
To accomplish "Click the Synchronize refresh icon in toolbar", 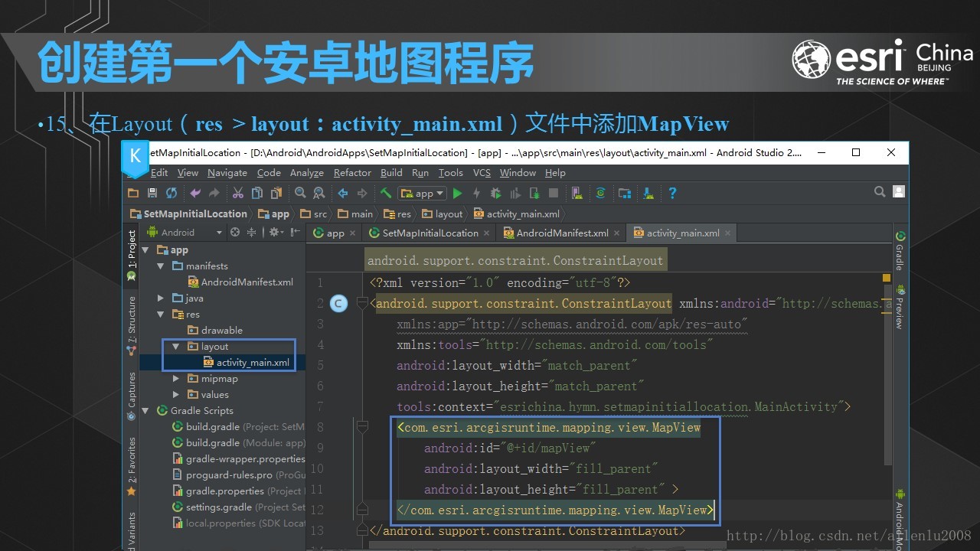I will pyautogui.click(x=171, y=194).
